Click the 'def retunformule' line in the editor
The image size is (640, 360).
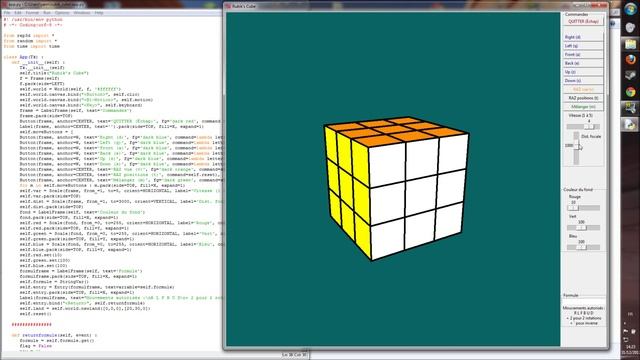(x=54, y=335)
